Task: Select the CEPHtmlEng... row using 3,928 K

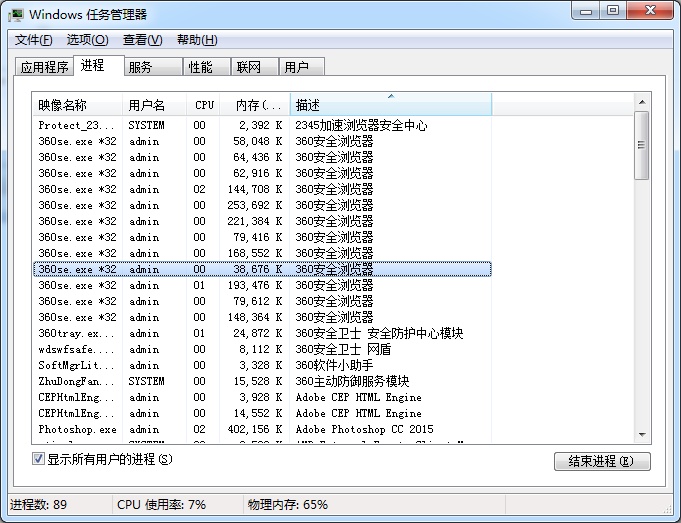Action: (262, 397)
